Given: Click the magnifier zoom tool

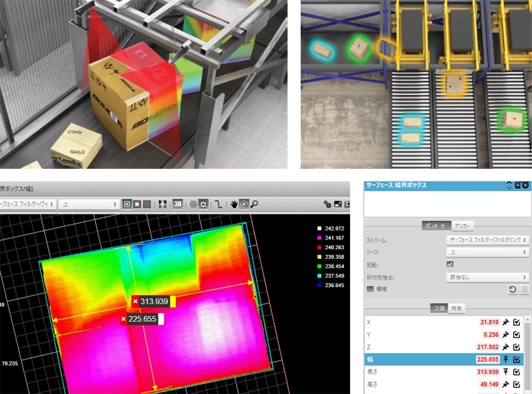Looking at the screenshot, I should coord(254,204).
